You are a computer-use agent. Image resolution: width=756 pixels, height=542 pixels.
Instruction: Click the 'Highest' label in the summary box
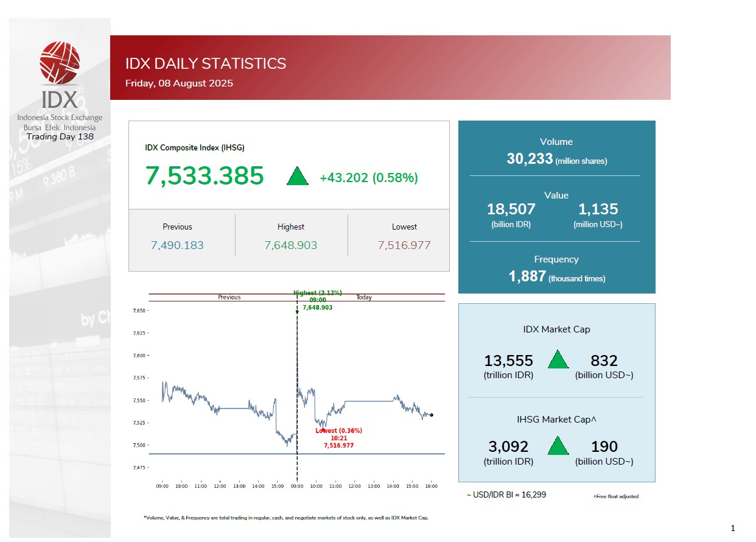291,227
